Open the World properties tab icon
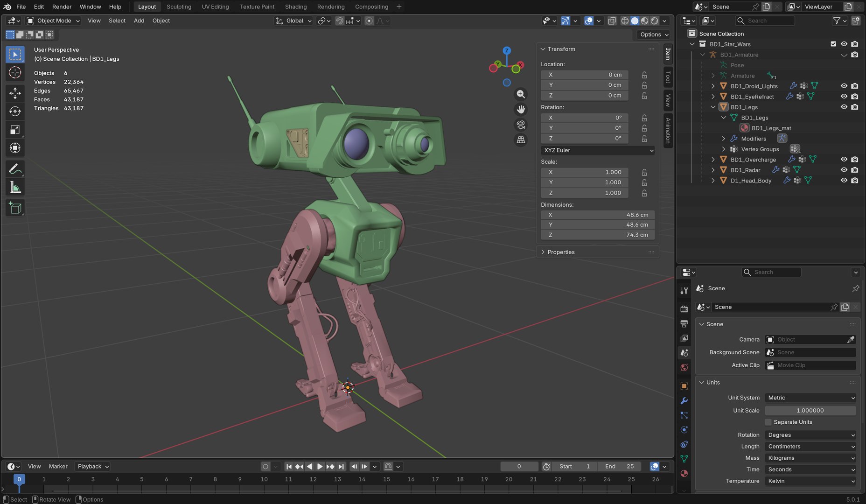 click(684, 367)
